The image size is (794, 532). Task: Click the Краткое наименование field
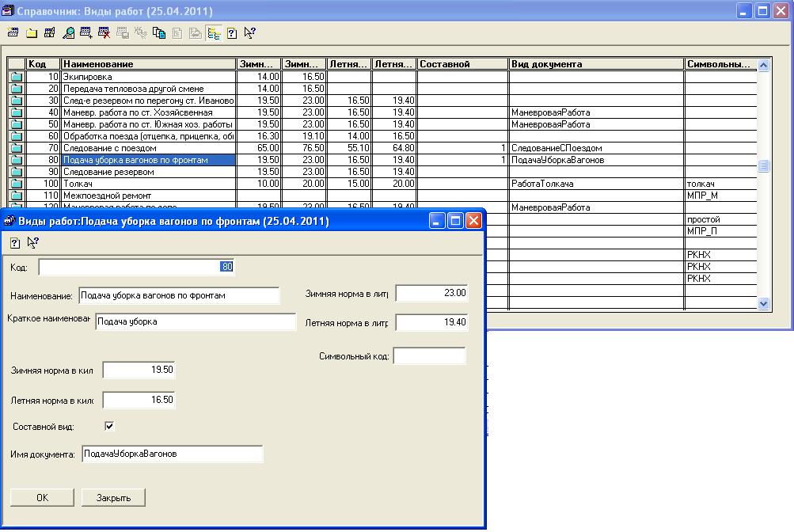(x=196, y=321)
